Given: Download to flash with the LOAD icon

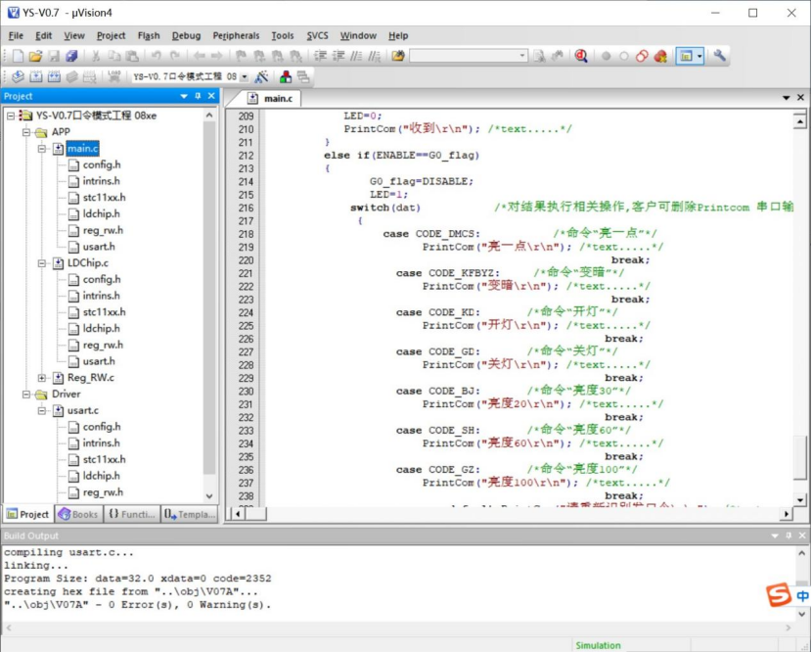Looking at the screenshot, I should (113, 77).
